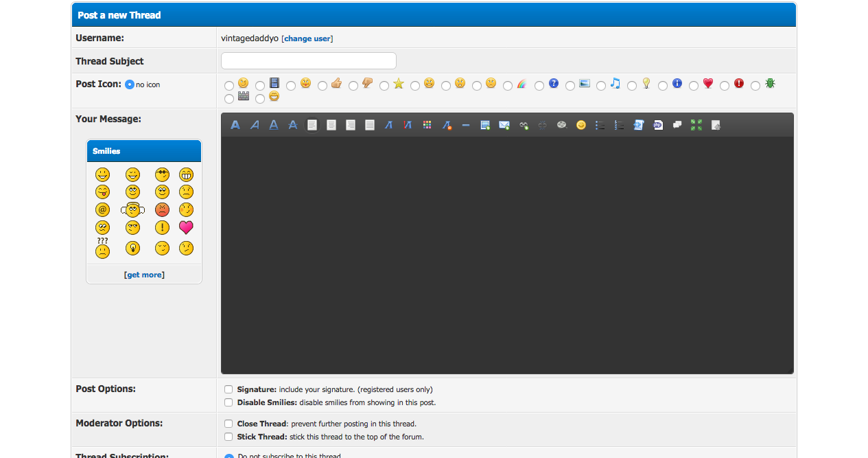Enable the Signature checkbox

[x=228, y=389]
